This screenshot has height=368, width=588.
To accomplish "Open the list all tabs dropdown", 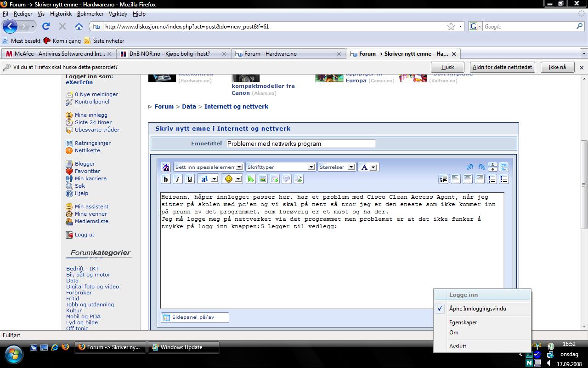I will click(x=583, y=54).
